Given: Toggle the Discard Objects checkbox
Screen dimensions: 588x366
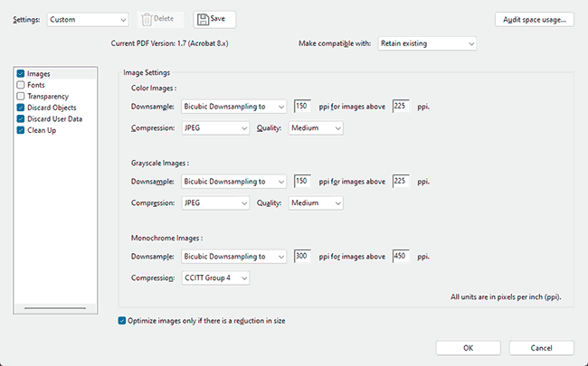Looking at the screenshot, I should tap(21, 108).
